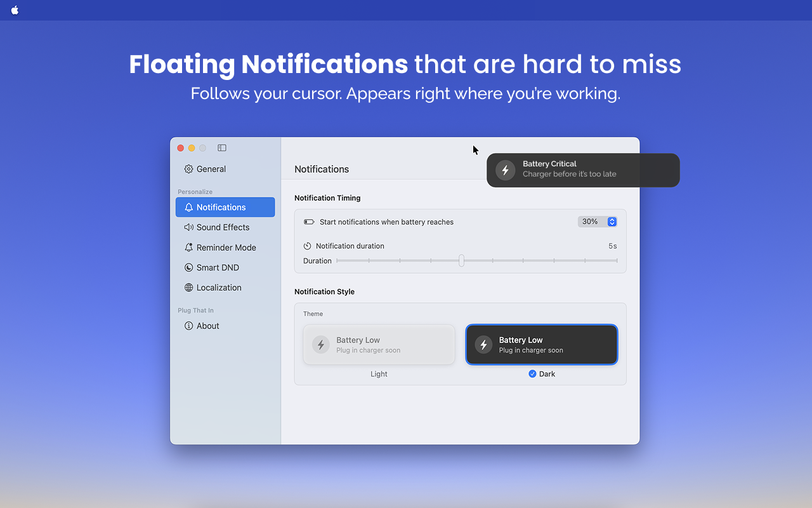Click the clock icon beside Notification duration

tap(307, 246)
